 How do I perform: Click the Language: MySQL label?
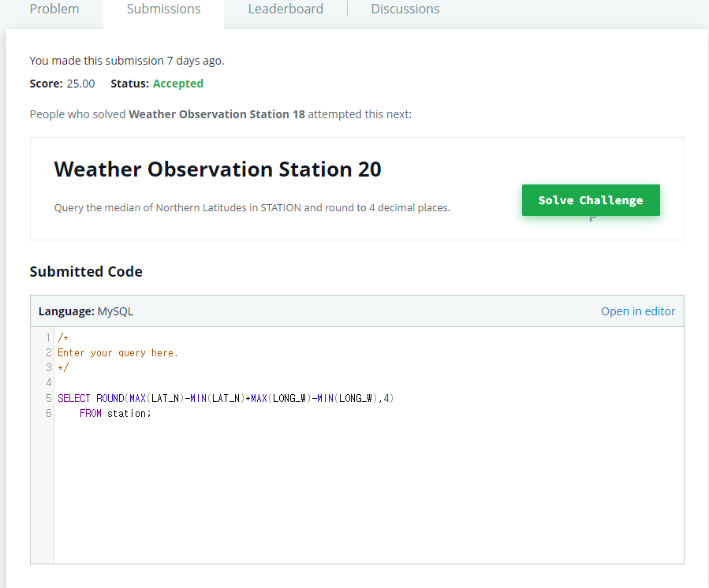point(86,311)
